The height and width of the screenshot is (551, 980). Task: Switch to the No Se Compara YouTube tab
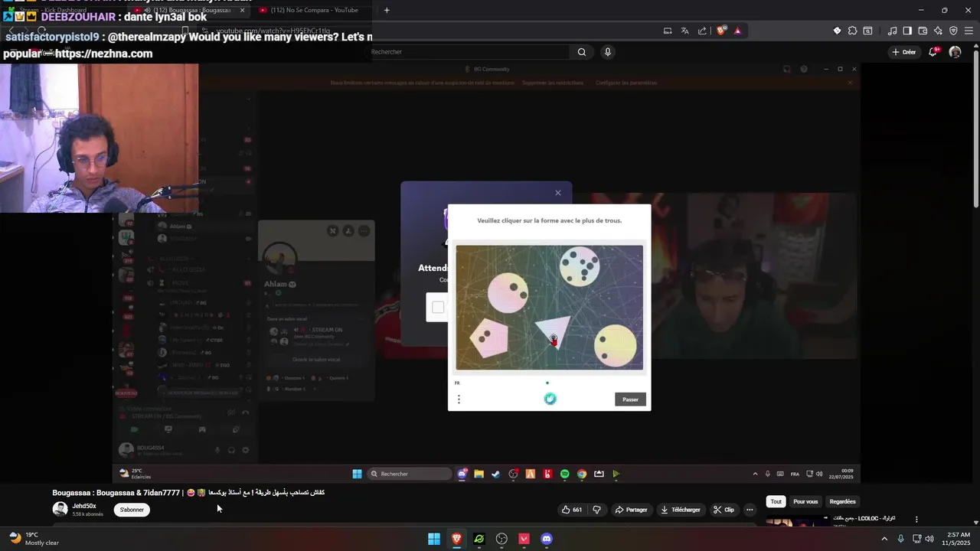pyautogui.click(x=312, y=10)
